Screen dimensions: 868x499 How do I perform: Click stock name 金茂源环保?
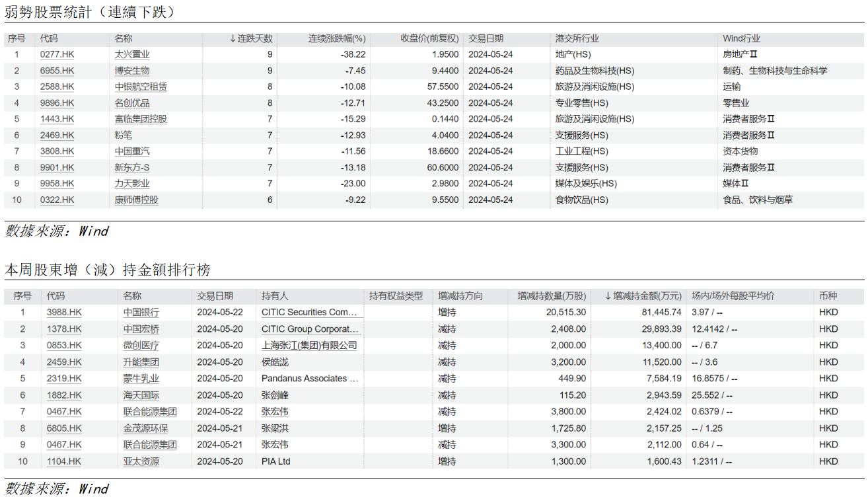[x=145, y=428]
